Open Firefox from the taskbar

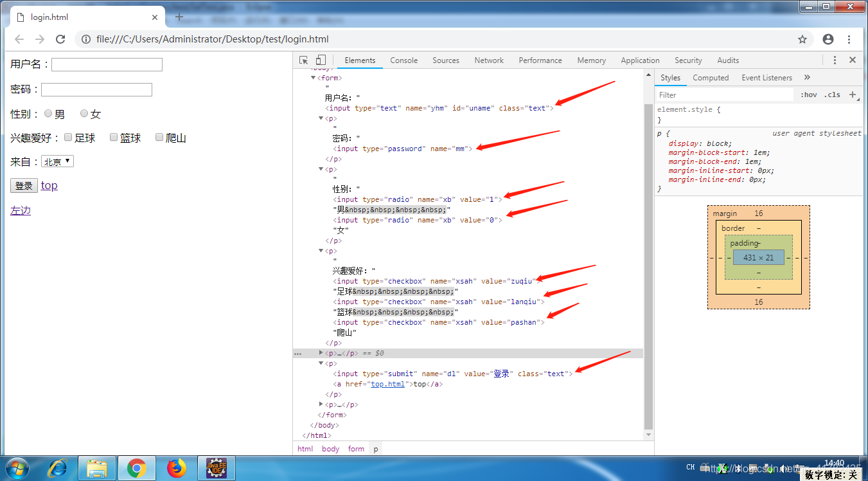[x=176, y=468]
